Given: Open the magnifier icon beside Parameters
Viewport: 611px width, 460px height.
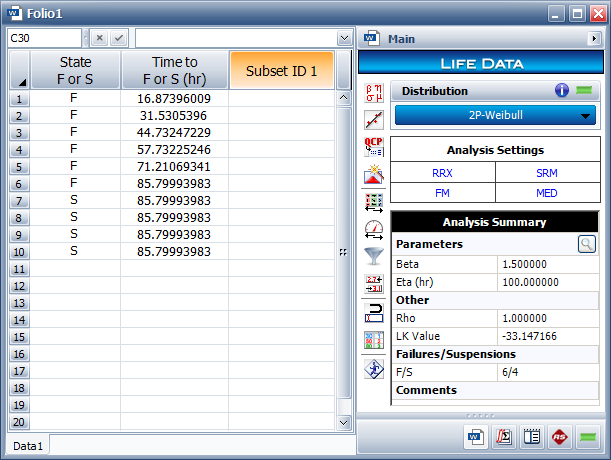Looking at the screenshot, I should (x=587, y=243).
